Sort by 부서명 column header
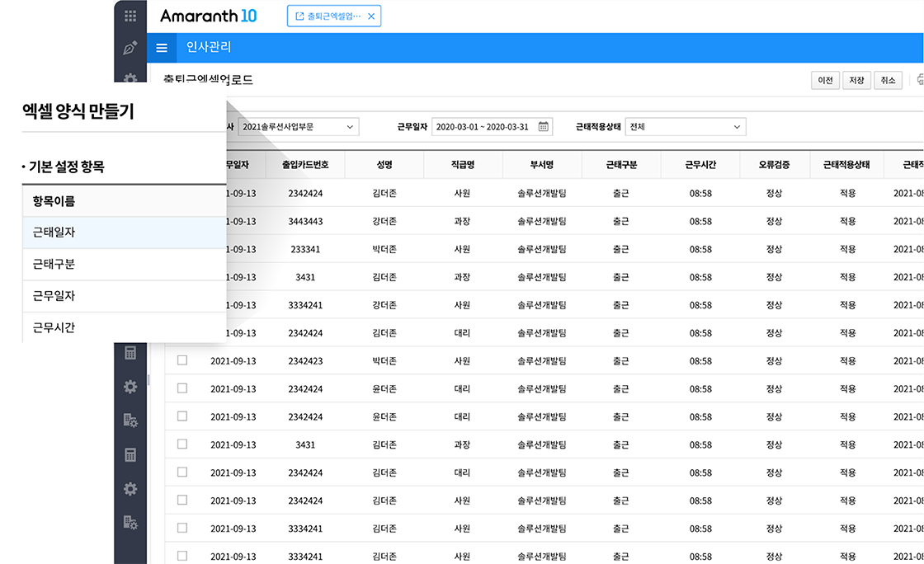This screenshot has height=564, width=924. point(541,165)
